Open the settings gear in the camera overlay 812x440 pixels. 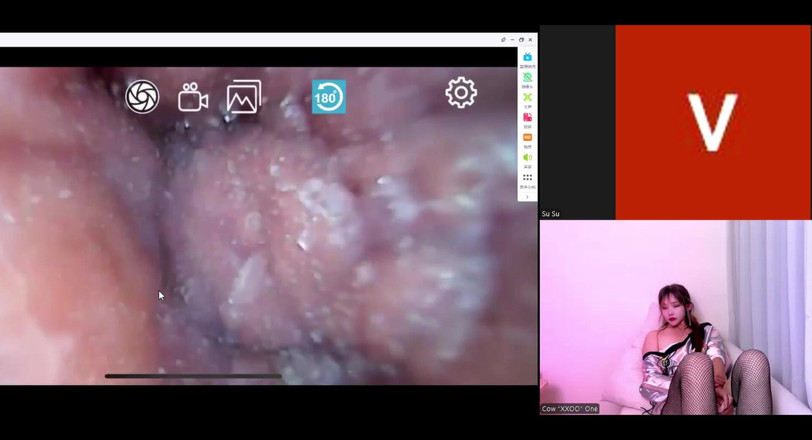(461, 93)
